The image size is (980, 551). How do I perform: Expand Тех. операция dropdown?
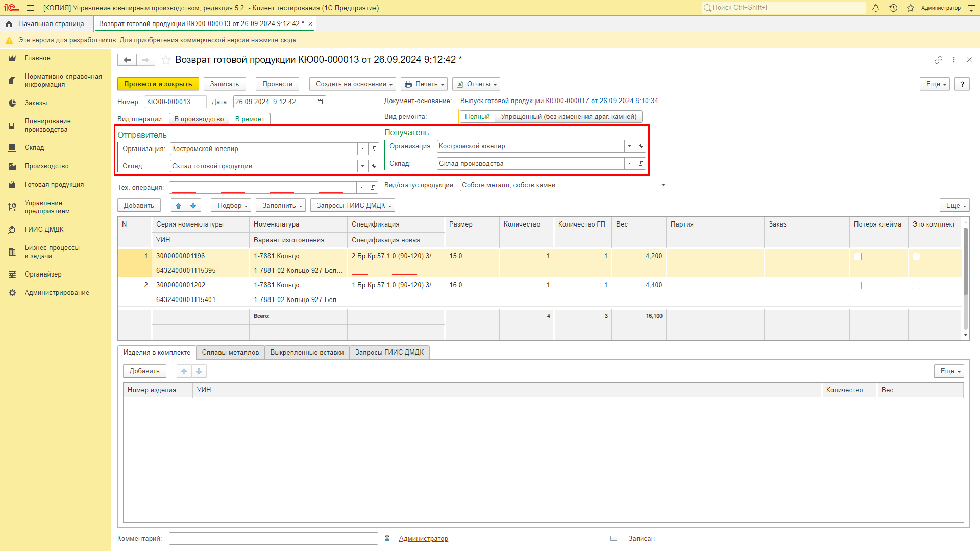[x=361, y=188]
